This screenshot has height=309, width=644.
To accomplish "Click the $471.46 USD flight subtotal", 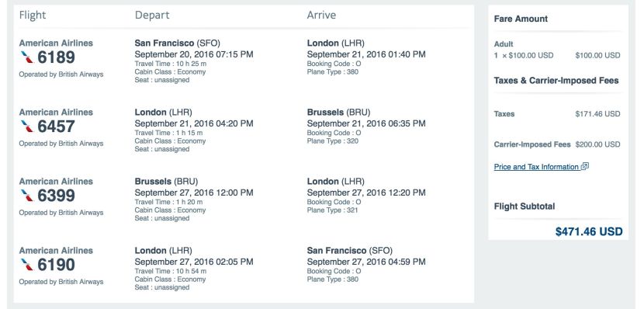I will 589,231.
